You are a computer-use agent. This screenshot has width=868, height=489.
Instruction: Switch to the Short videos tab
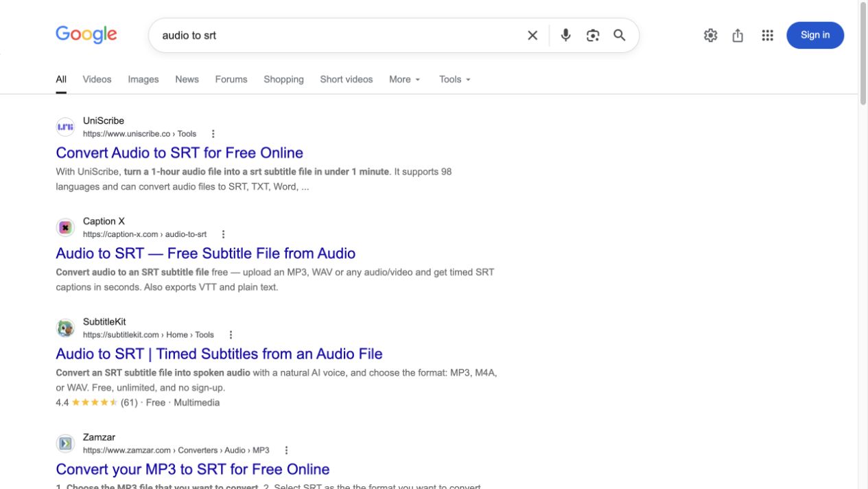347,79
